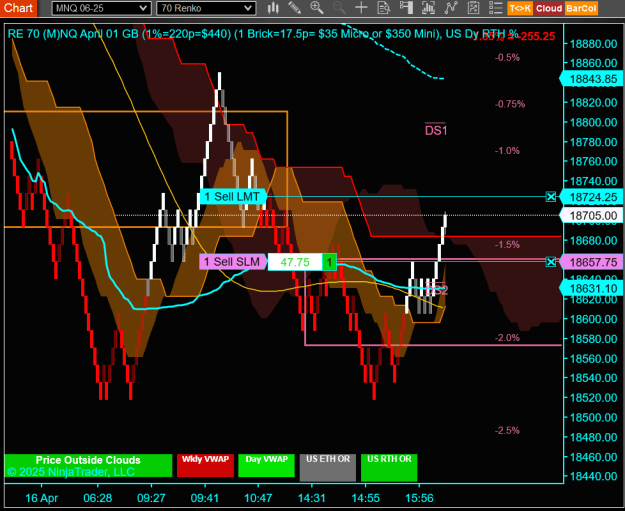The width and height of the screenshot is (625, 511).
Task: Open the strategies icon
Action: pyautogui.click(x=473, y=8)
